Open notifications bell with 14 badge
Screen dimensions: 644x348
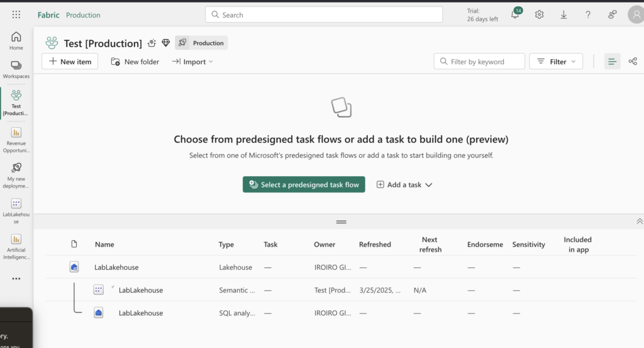(515, 14)
